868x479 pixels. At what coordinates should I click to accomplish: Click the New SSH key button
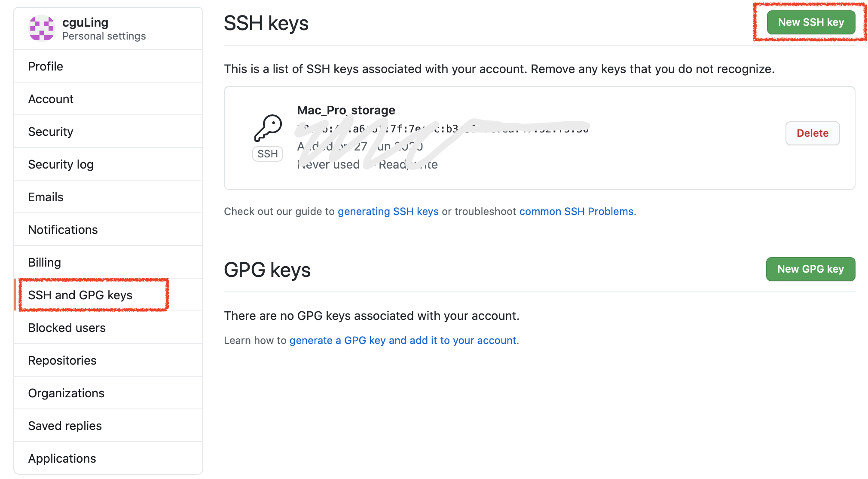coord(811,22)
